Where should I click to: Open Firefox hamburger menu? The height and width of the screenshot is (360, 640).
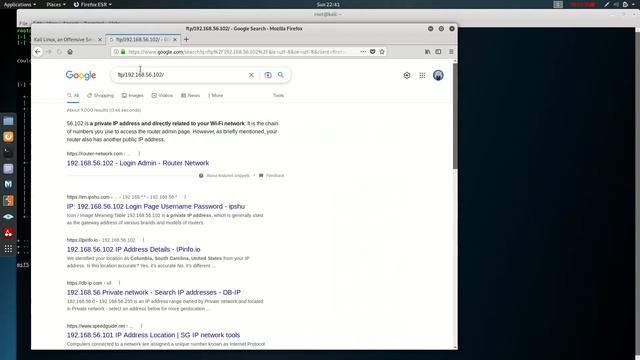[x=451, y=52]
